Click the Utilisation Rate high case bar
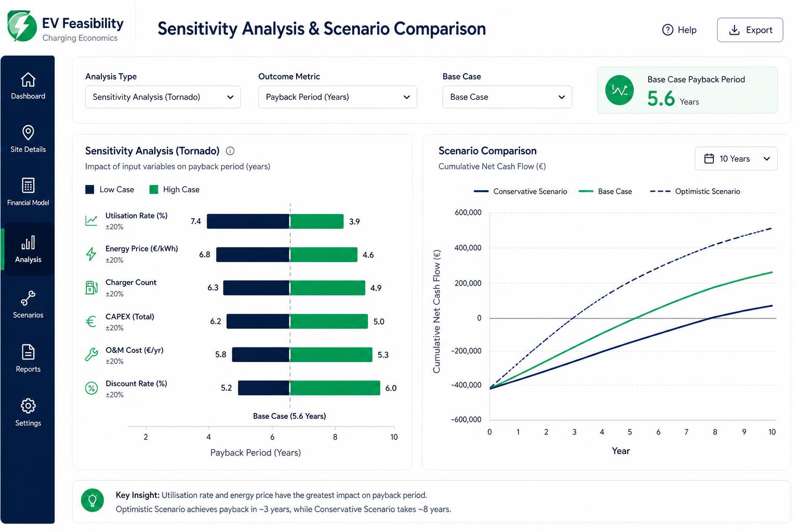This screenshot has height=532, width=798. [x=317, y=221]
